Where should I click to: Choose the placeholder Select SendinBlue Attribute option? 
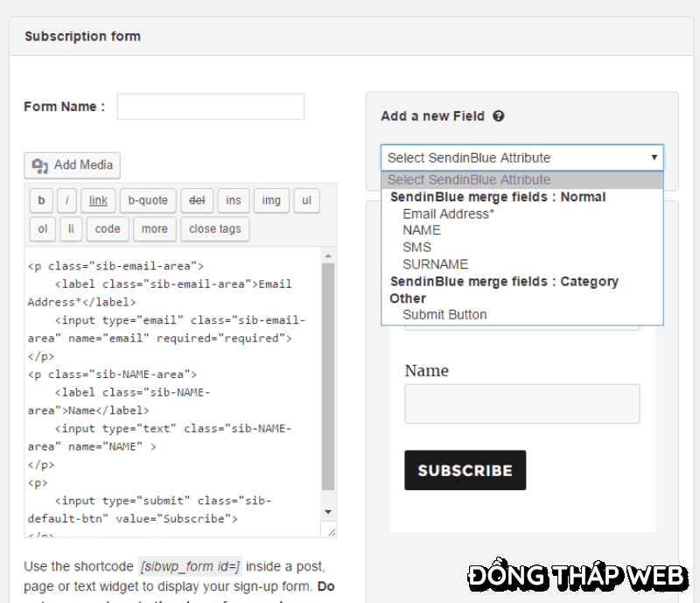522,180
